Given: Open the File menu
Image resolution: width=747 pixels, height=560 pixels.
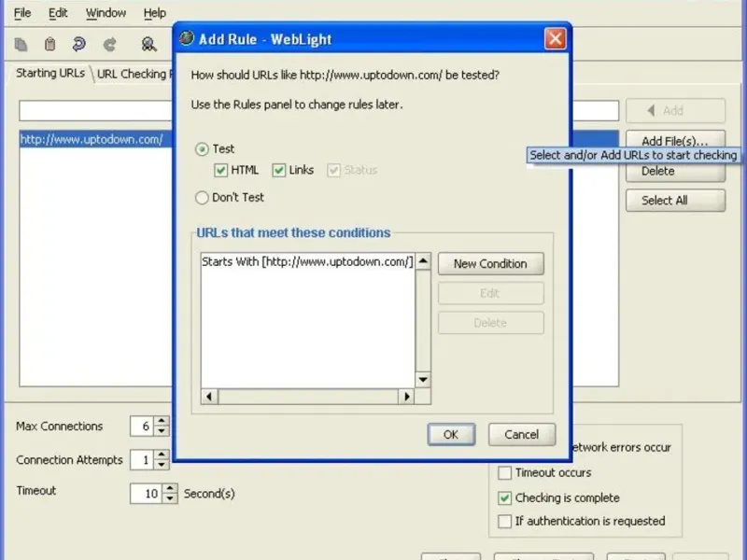Looking at the screenshot, I should (x=22, y=13).
